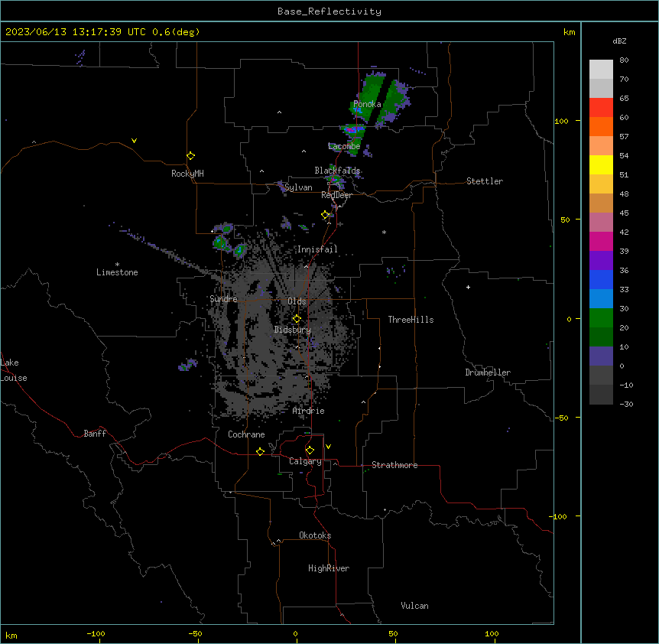Viewport: 659px width, 644px height.
Task: Click the Sylvan label
Action: tap(298, 187)
